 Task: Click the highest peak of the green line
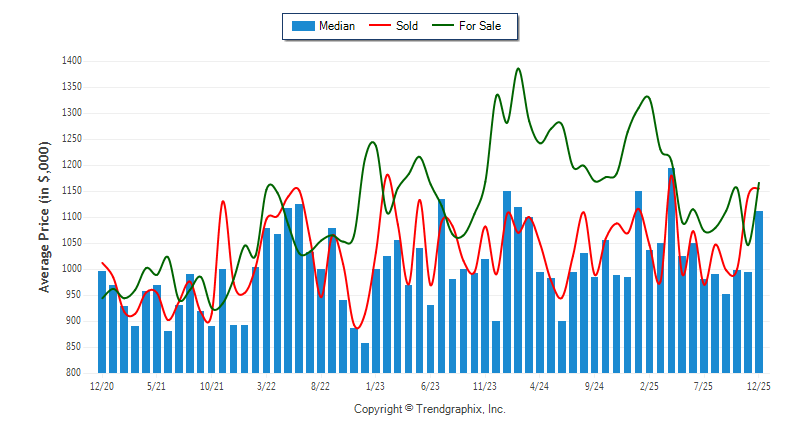[x=518, y=69]
